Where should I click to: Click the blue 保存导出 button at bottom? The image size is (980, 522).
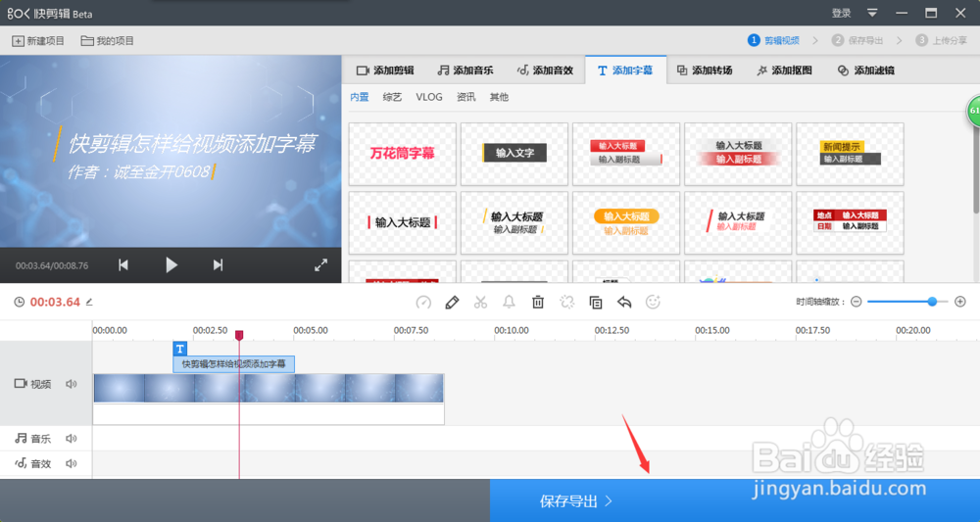tap(734, 500)
